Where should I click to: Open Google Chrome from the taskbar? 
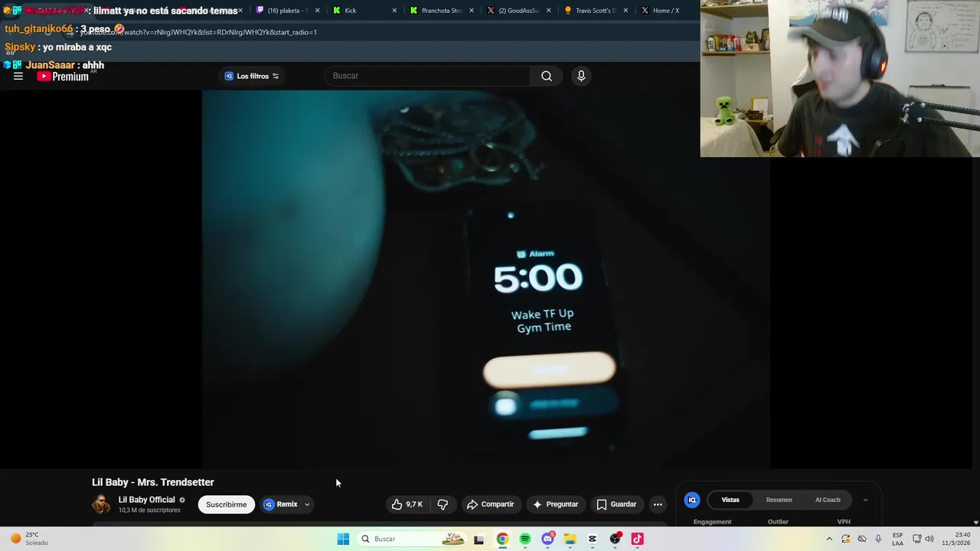pyautogui.click(x=502, y=539)
